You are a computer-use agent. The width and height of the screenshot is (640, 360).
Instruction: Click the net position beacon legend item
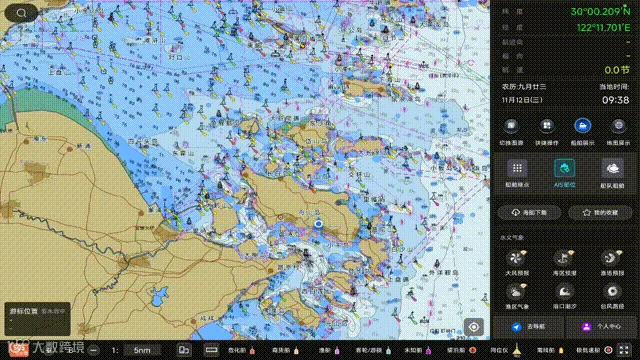pyautogui.click(x=505, y=350)
